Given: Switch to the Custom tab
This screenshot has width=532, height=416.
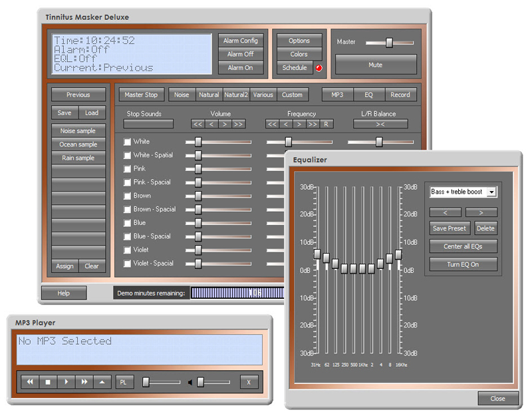Looking at the screenshot, I should pyautogui.click(x=292, y=95).
